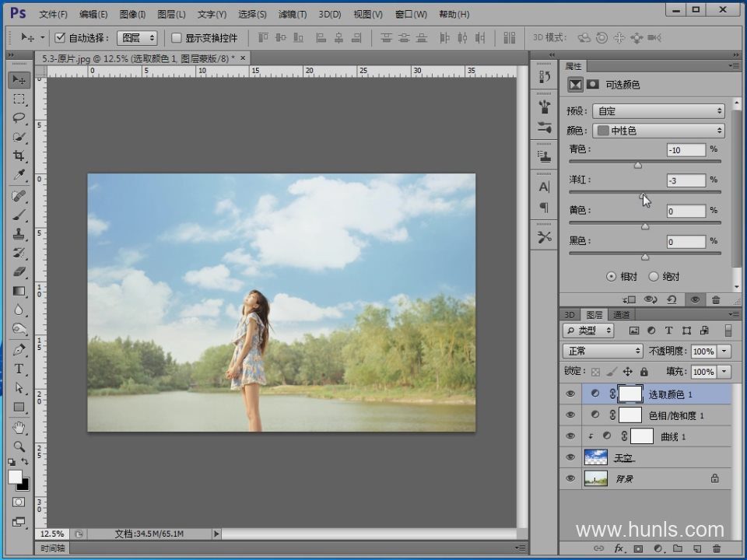Select the Blur tool
Viewport: 747px width, 560px height.
(19, 310)
